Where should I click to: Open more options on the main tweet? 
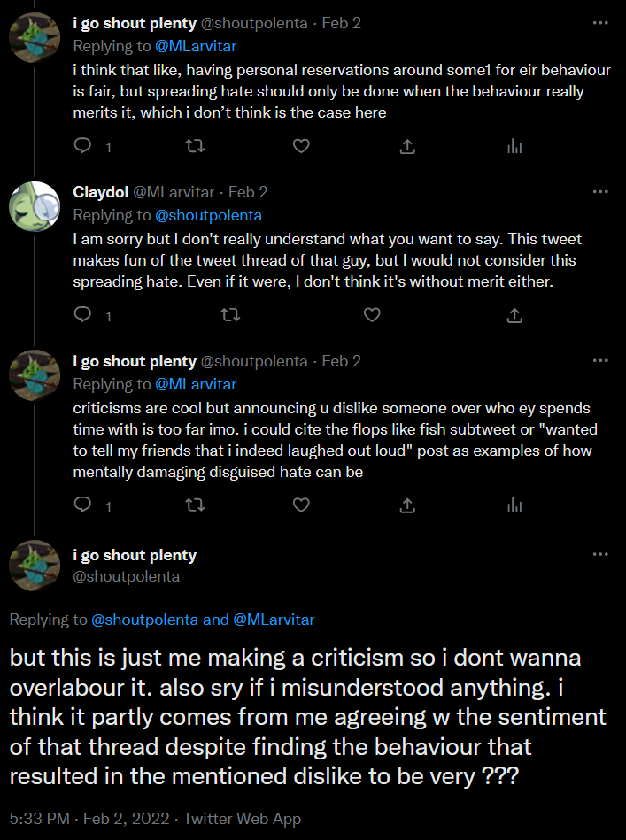pos(600,554)
